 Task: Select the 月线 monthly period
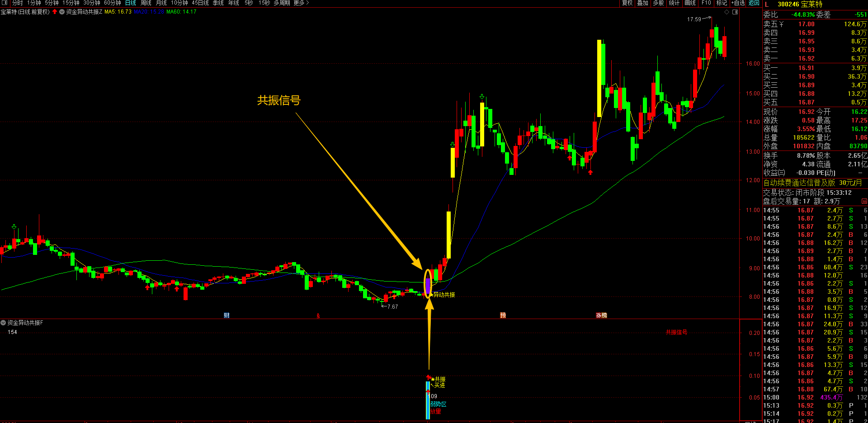(x=161, y=3)
